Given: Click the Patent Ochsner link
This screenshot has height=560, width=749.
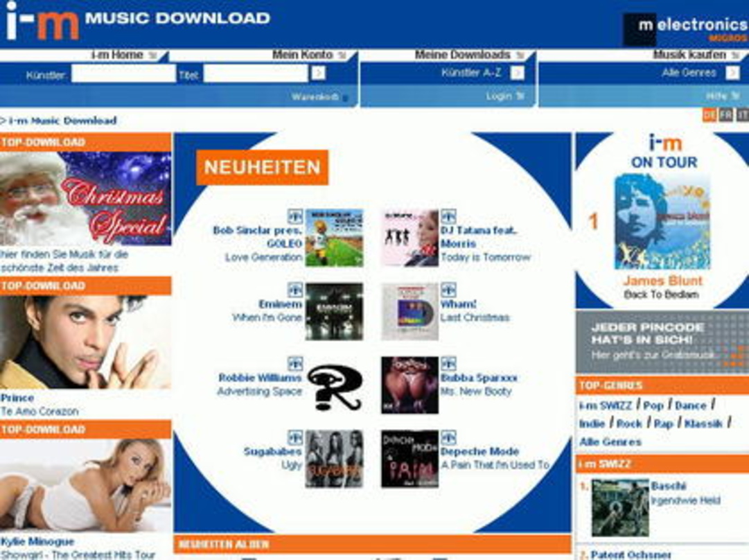Looking at the screenshot, I should click(x=631, y=554).
